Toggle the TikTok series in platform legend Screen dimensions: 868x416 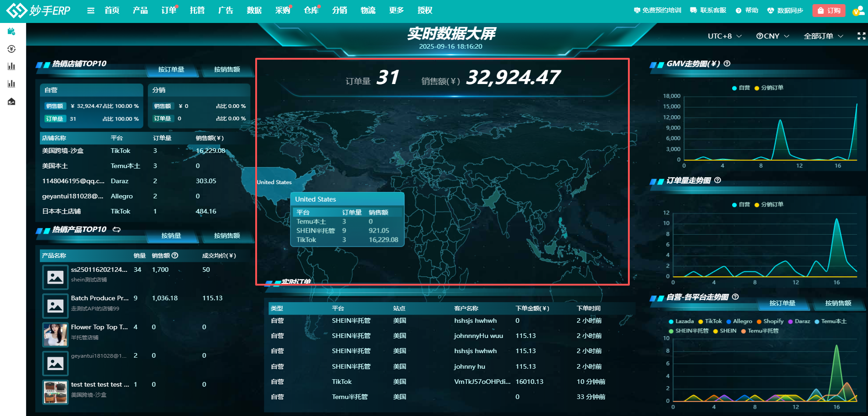coord(710,321)
